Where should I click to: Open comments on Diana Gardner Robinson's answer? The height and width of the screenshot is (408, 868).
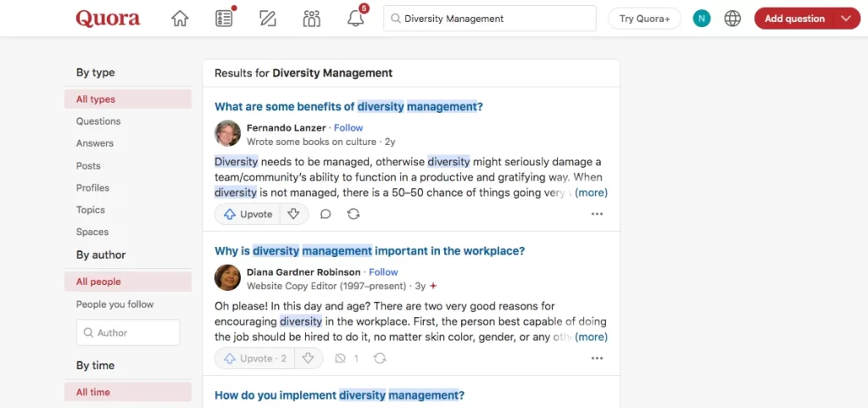click(x=347, y=359)
